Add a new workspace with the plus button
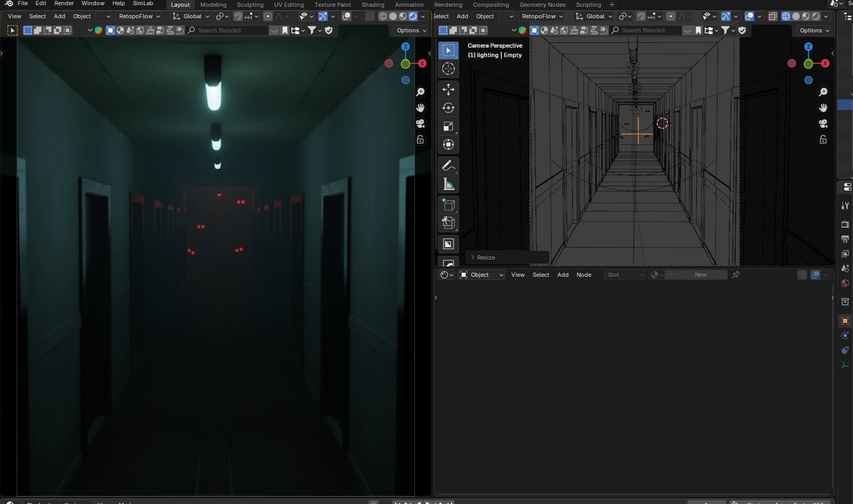This screenshot has height=504, width=853. 612,5
